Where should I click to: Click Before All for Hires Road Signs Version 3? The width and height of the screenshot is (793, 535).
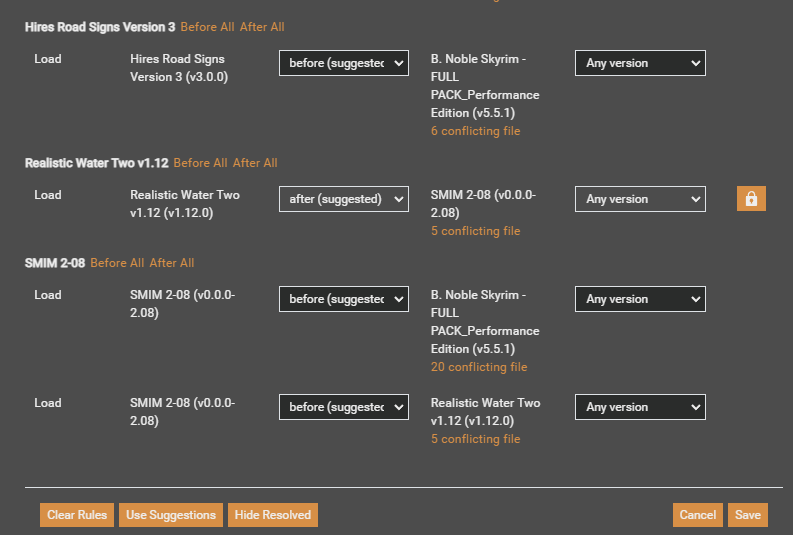tap(207, 27)
